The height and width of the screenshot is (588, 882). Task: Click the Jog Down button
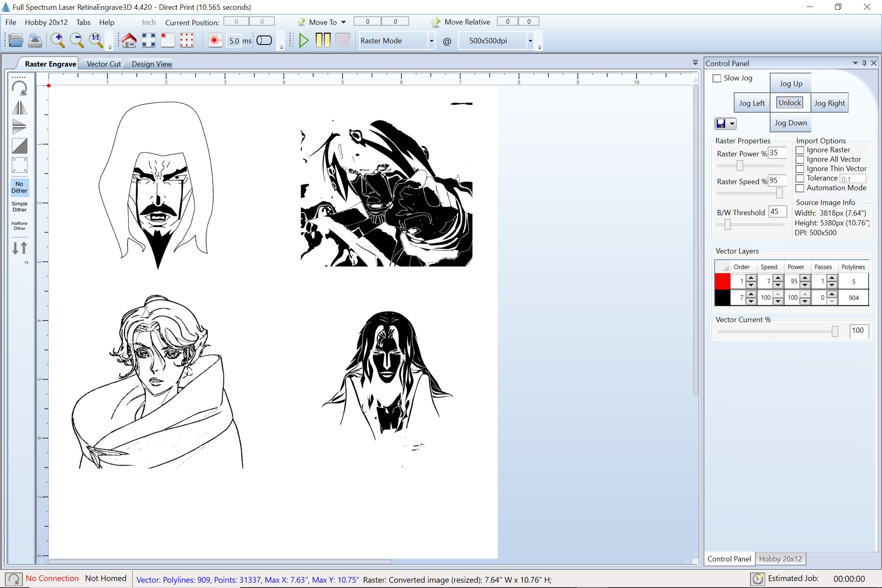[791, 122]
